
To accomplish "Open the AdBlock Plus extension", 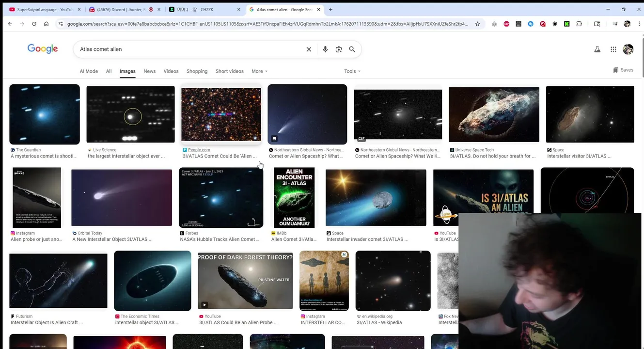I will (506, 24).
